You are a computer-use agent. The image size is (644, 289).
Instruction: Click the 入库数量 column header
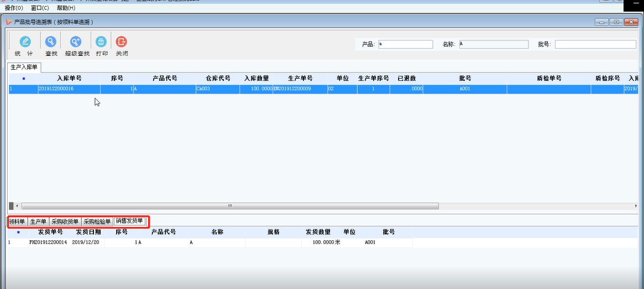point(256,79)
